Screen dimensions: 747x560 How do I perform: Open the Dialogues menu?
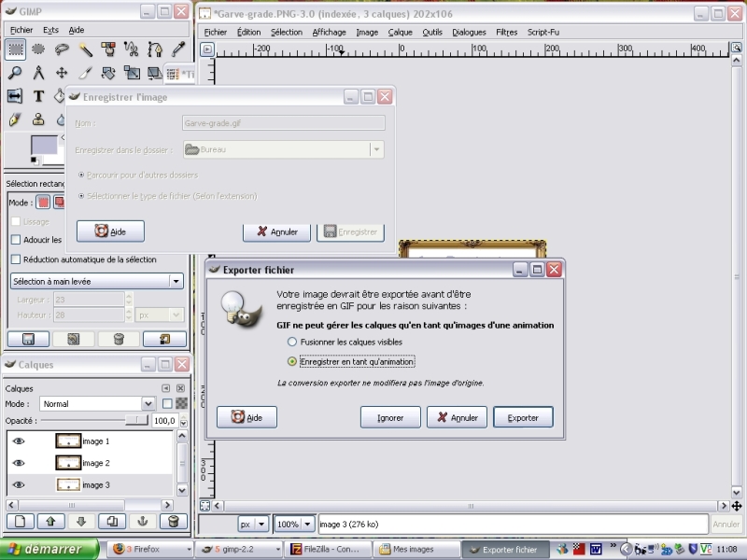[469, 32]
